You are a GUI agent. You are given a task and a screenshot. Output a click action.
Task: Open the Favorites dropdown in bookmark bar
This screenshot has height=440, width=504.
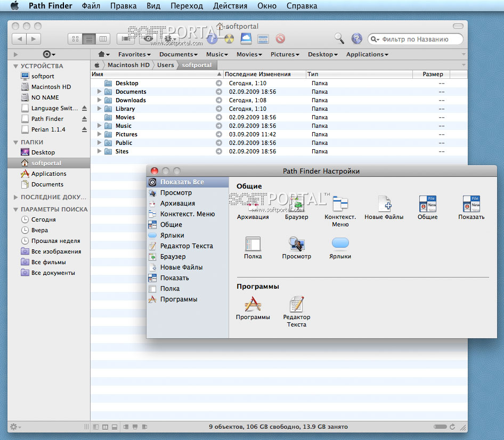coord(134,54)
